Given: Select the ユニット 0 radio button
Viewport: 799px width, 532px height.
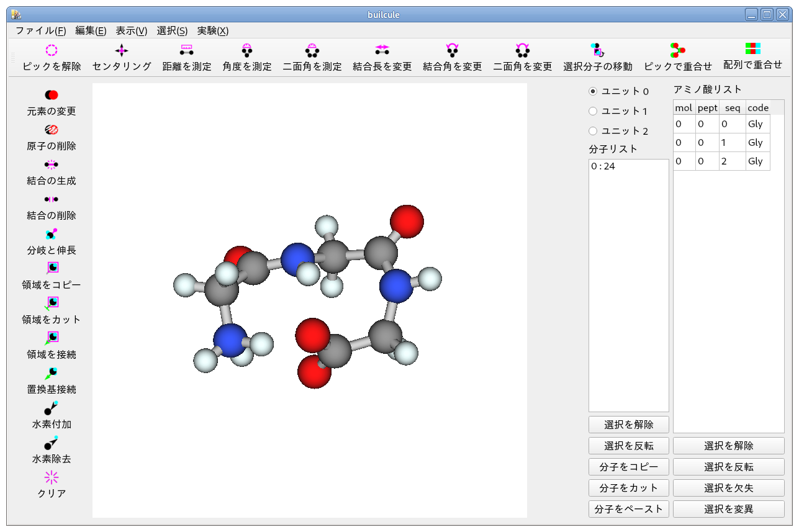Looking at the screenshot, I should [593, 91].
